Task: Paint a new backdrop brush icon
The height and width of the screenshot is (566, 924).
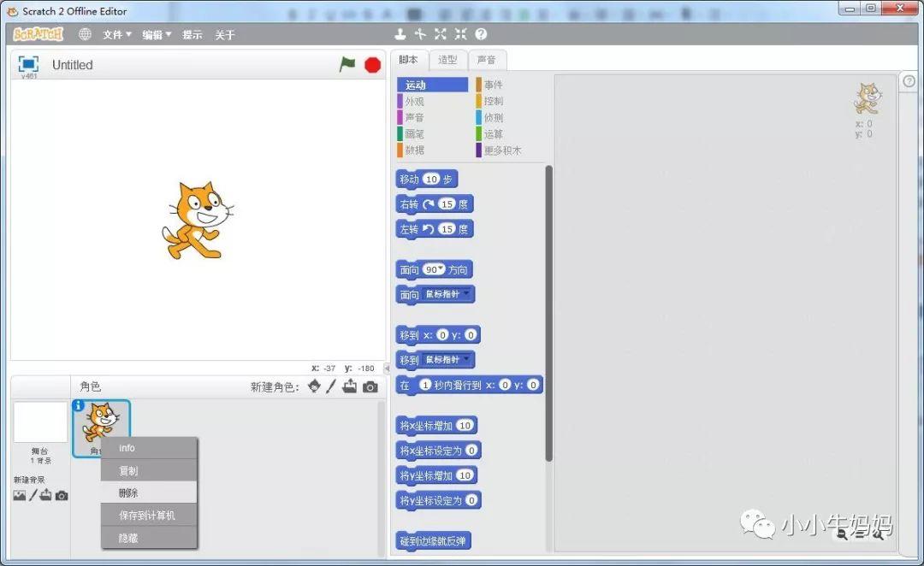Action: click(33, 495)
